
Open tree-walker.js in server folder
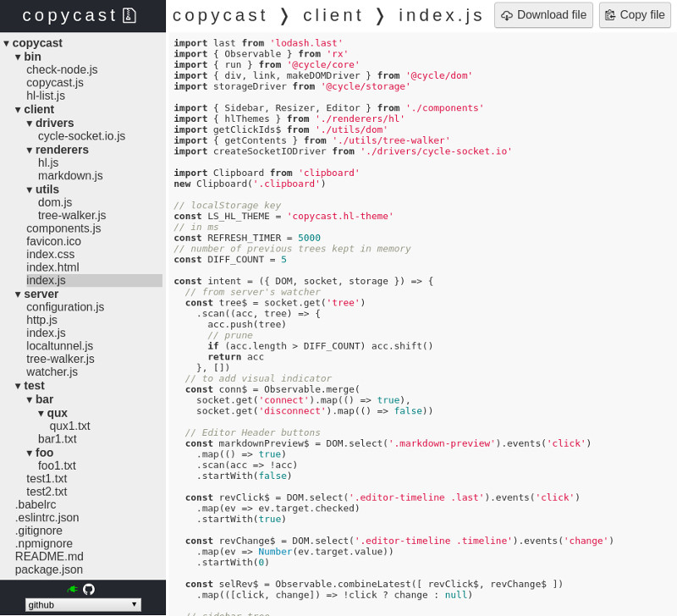click(x=60, y=359)
